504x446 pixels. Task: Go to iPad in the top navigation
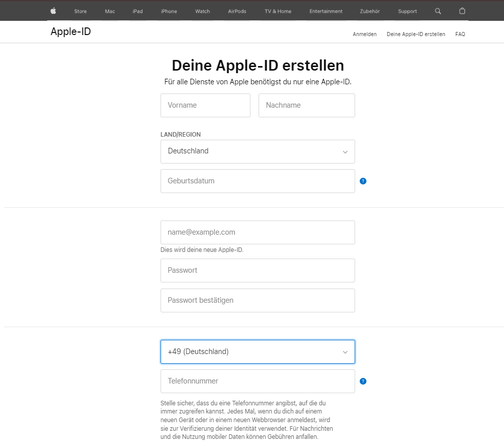(138, 11)
